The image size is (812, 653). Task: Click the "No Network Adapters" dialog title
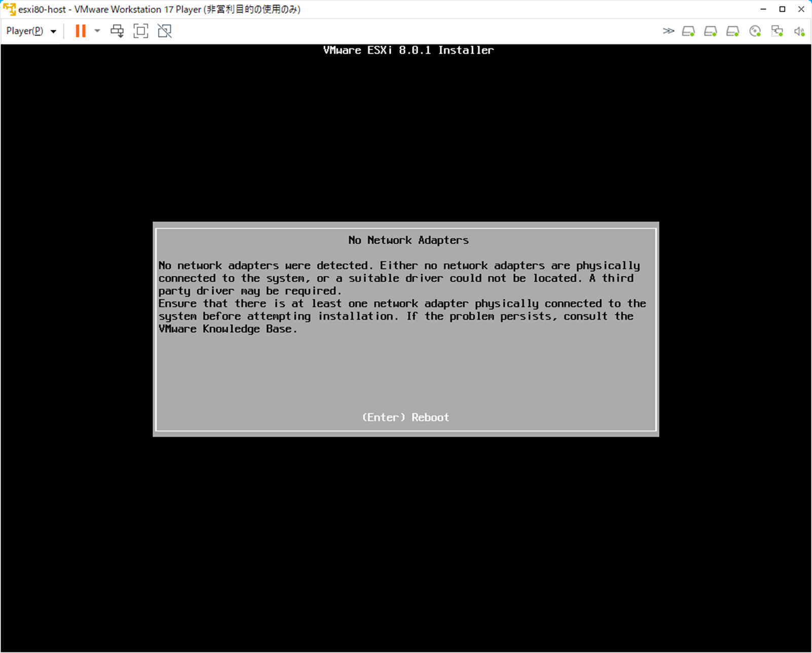409,240
